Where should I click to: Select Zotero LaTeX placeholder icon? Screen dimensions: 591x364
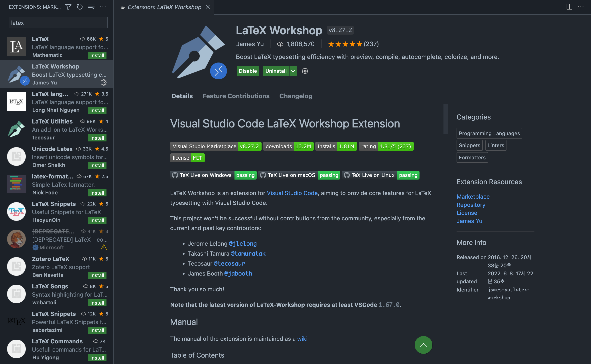coord(16,266)
